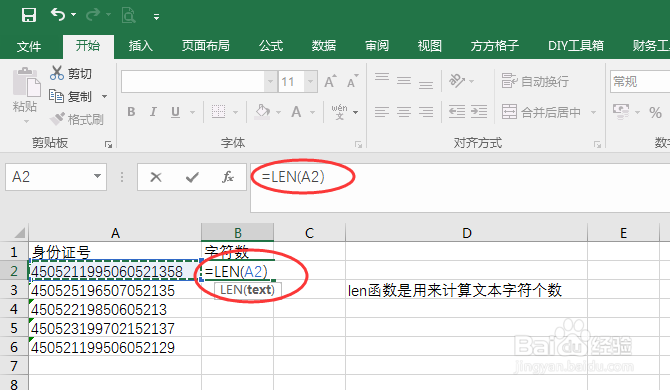Toggle bold formatting

pos(131,112)
